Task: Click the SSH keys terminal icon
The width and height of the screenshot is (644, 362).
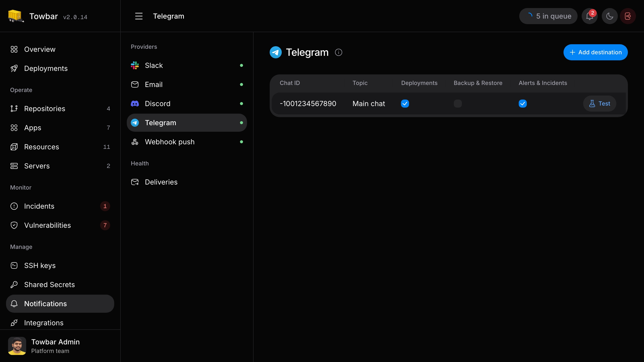Action: pyautogui.click(x=14, y=265)
